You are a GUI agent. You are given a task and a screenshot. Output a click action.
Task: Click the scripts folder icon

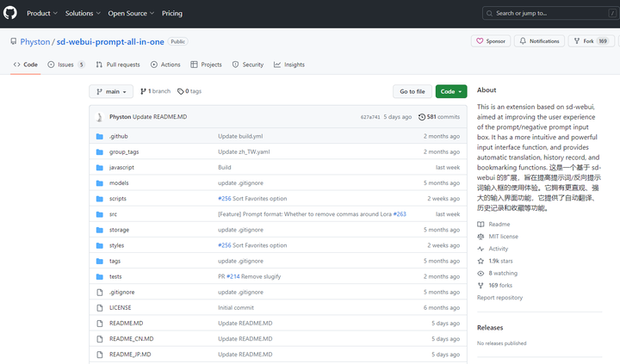point(100,199)
